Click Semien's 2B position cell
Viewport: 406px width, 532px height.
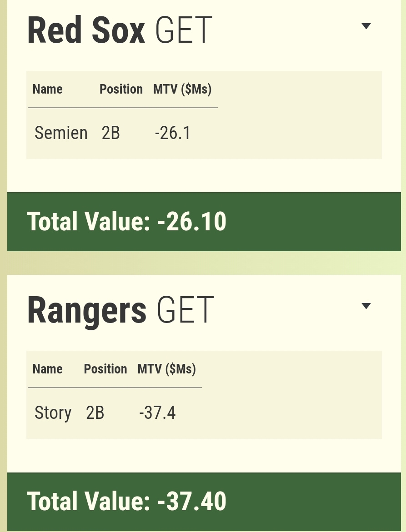coord(110,133)
